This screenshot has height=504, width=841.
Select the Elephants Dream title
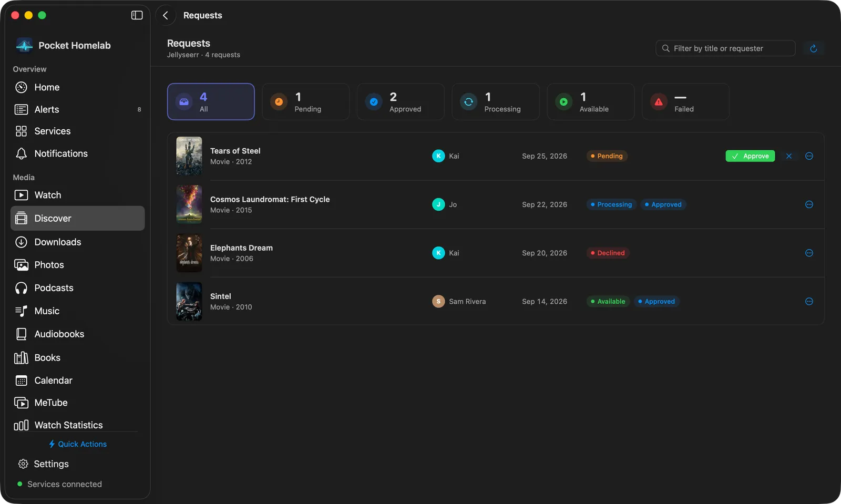(x=241, y=248)
